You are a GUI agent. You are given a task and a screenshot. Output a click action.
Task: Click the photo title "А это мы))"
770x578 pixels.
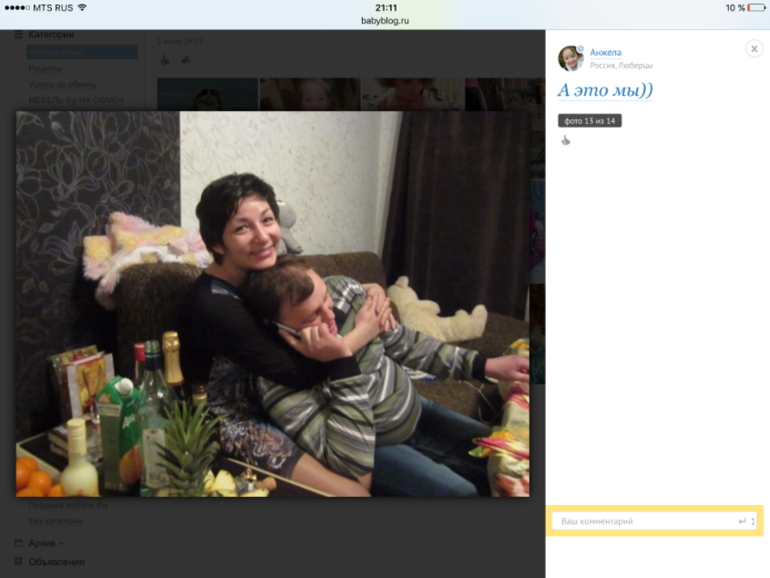pyautogui.click(x=605, y=90)
